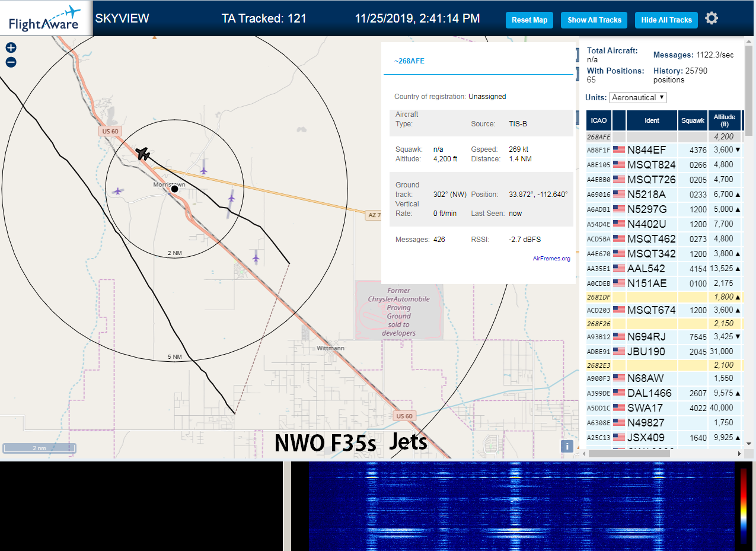The height and width of the screenshot is (551, 756).
Task: Select the yellow 2682E3 row
Action: coord(664,365)
